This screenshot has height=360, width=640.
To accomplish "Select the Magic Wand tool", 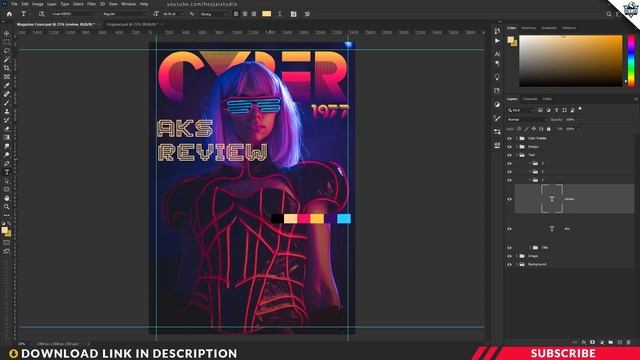I will tap(7, 59).
